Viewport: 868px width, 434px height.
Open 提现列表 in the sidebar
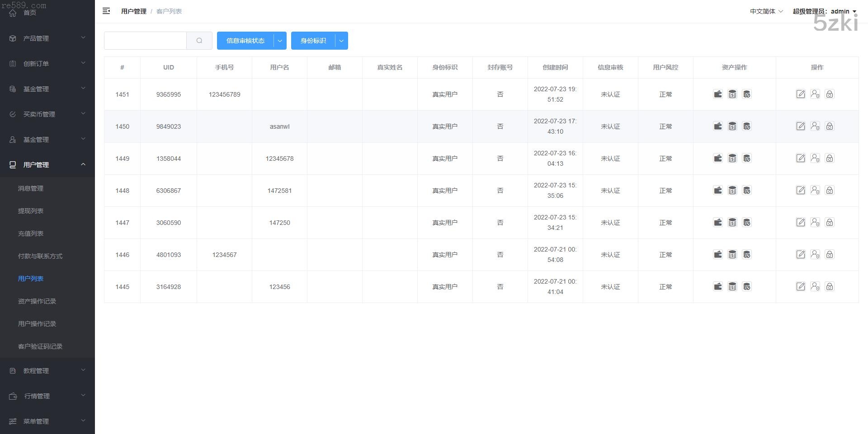[31, 211]
